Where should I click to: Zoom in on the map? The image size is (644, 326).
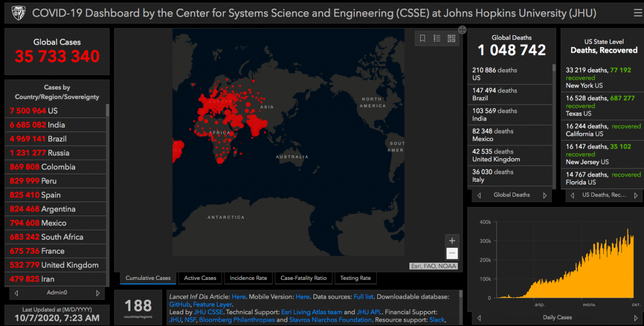(x=452, y=241)
